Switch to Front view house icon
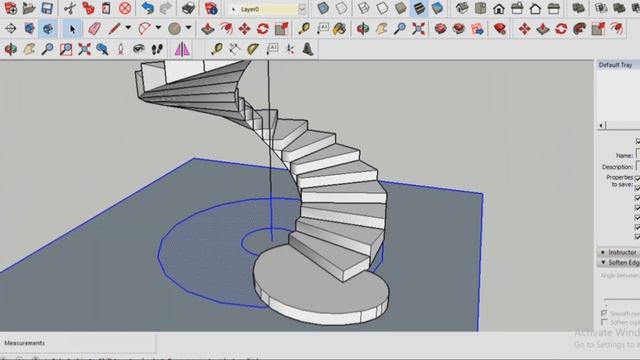Image resolution: width=640 pixels, height=360 pixels. point(499,8)
